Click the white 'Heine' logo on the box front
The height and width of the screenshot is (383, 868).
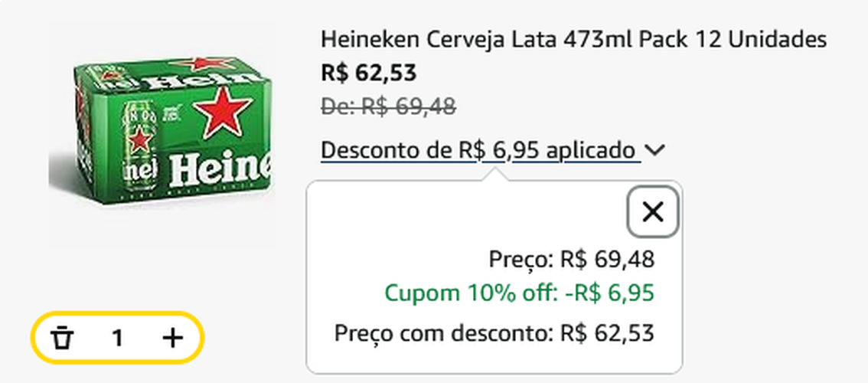[x=218, y=170]
